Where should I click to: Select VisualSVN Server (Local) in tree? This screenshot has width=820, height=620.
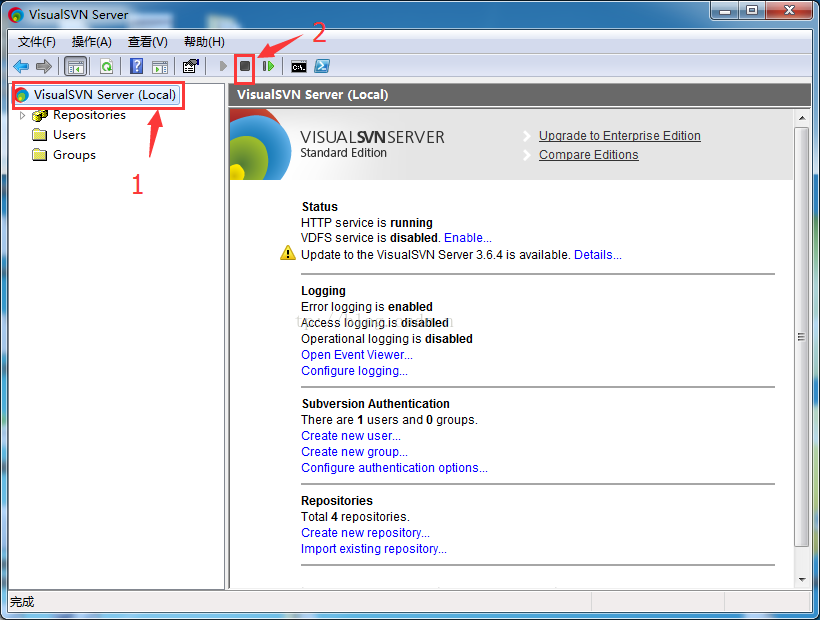tap(104, 95)
